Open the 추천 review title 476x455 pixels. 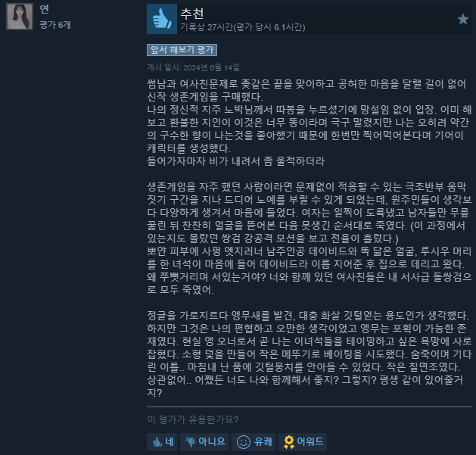pyautogui.click(x=192, y=13)
